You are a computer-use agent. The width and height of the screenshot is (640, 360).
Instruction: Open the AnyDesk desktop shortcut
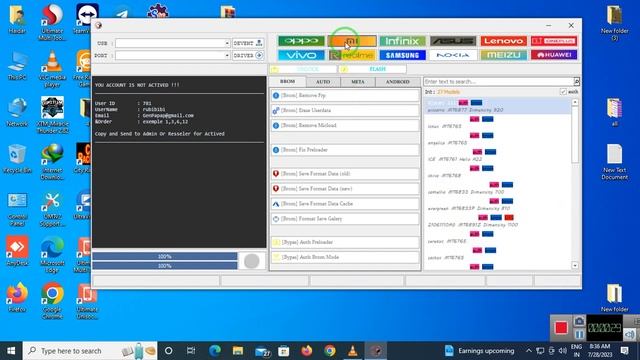[x=17, y=251]
